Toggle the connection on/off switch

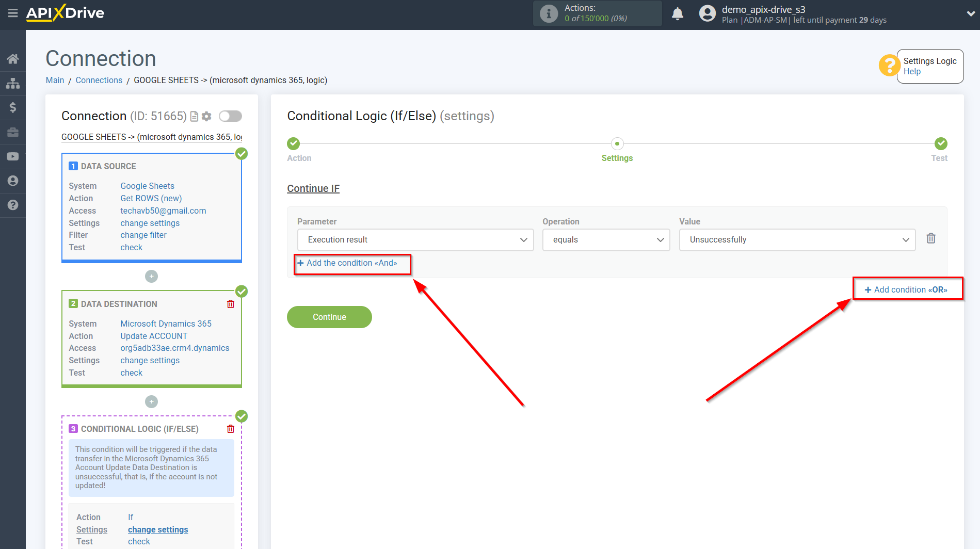pyautogui.click(x=230, y=116)
